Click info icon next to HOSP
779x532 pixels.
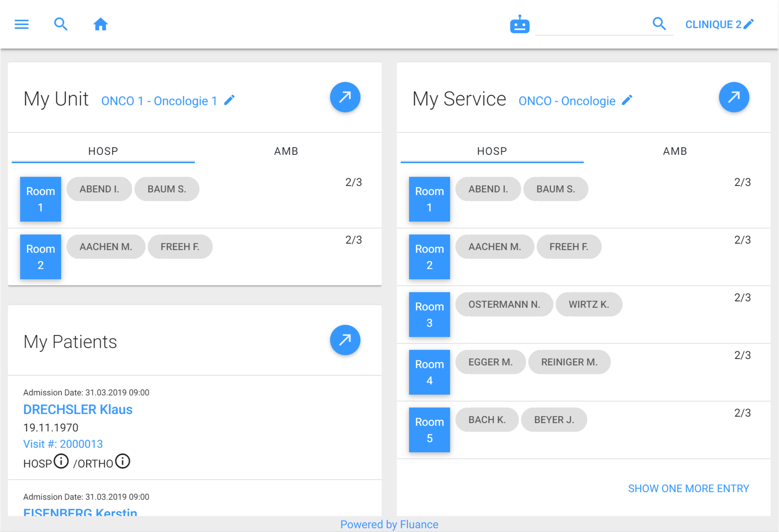pos(61,461)
